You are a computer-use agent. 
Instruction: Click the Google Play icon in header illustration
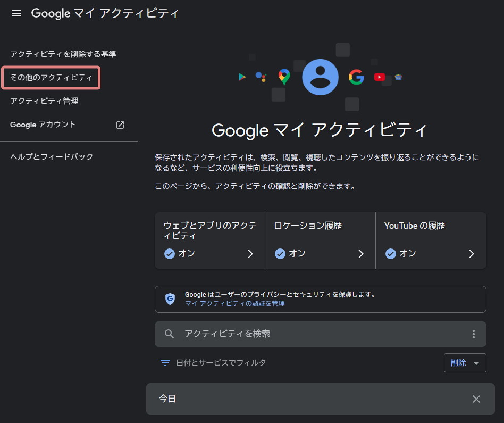tap(242, 77)
